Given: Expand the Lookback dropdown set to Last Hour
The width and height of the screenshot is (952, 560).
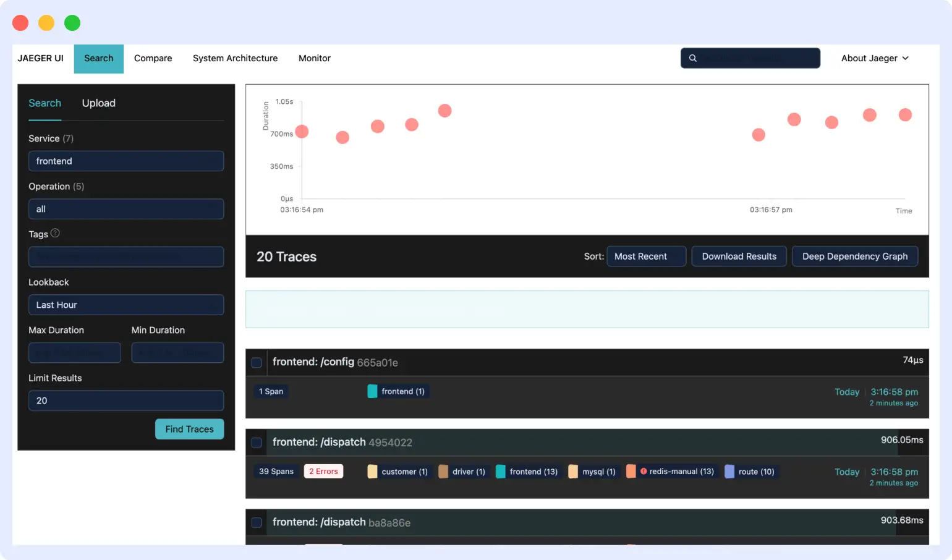Looking at the screenshot, I should (126, 305).
